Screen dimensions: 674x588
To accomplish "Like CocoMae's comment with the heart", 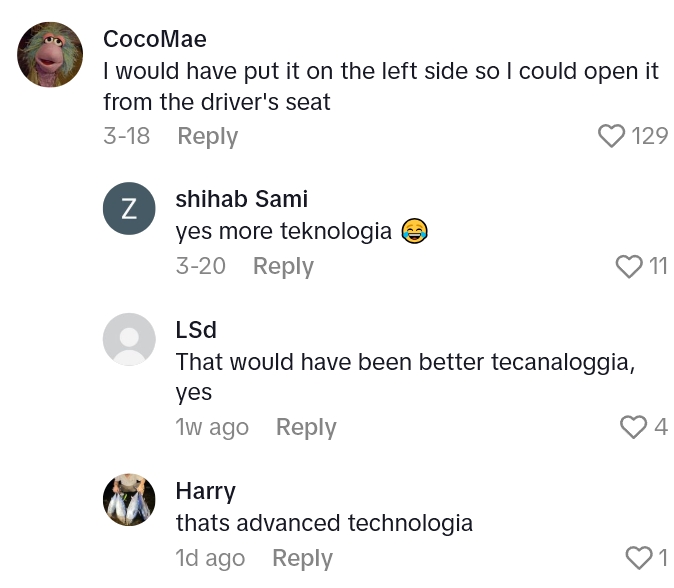I will [611, 136].
